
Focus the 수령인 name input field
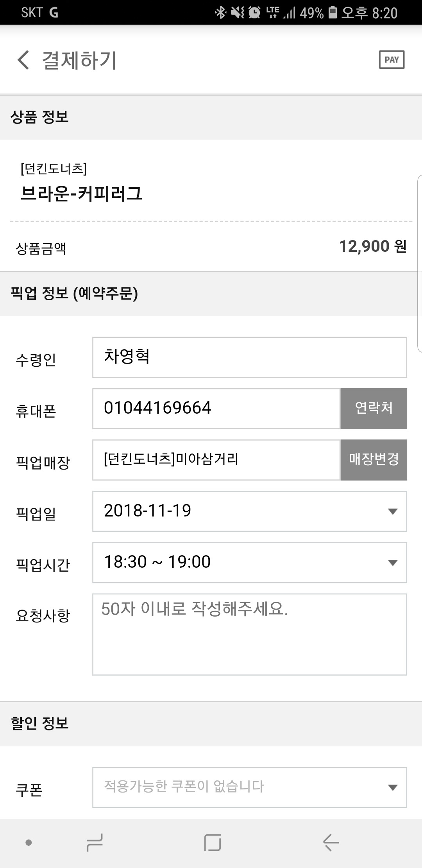click(250, 357)
